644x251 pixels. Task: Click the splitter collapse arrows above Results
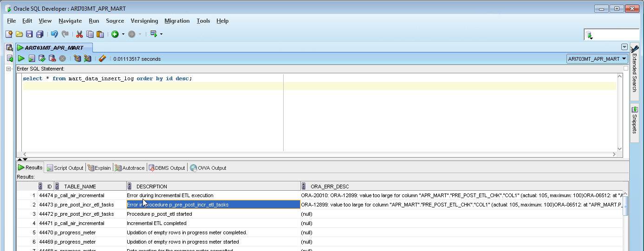(x=22, y=159)
